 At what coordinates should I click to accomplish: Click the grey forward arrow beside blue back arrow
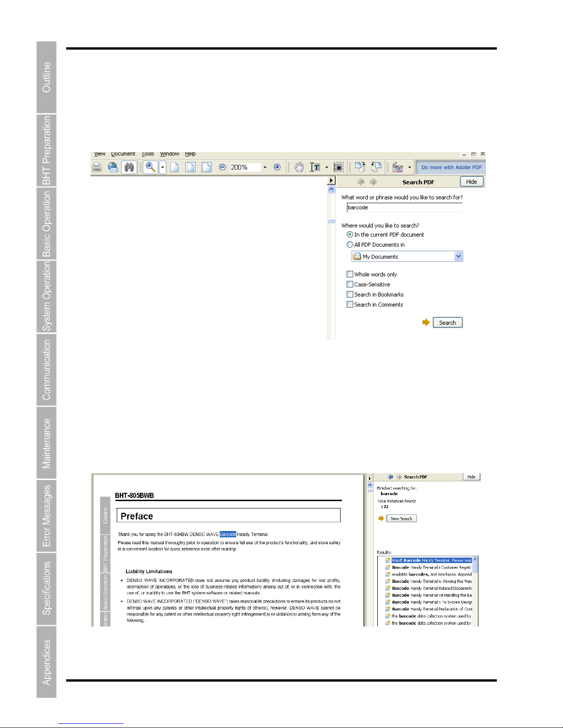coord(399,477)
